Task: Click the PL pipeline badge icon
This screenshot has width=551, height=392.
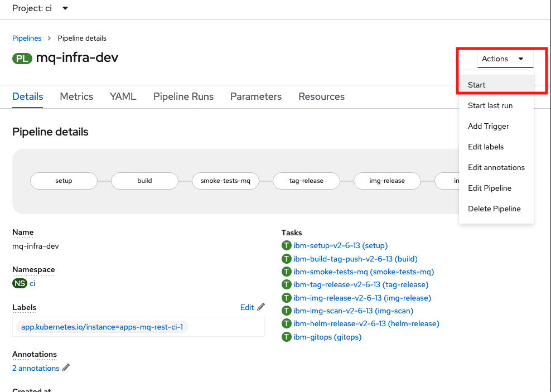Action: (22, 59)
